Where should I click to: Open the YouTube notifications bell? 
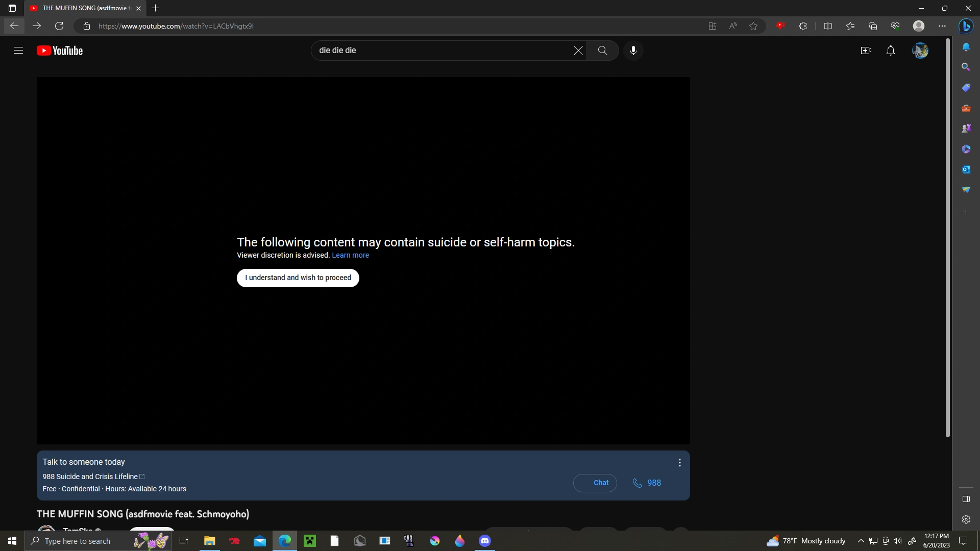[891, 51]
